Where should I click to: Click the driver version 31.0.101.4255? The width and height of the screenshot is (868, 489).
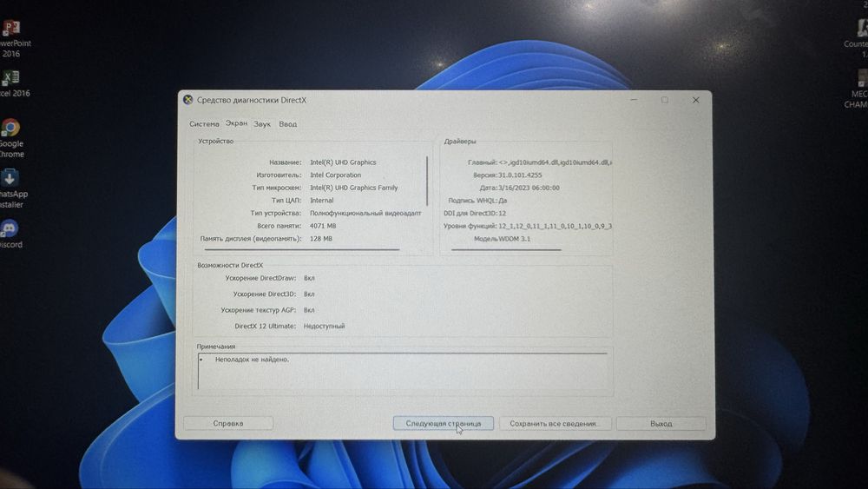point(520,175)
